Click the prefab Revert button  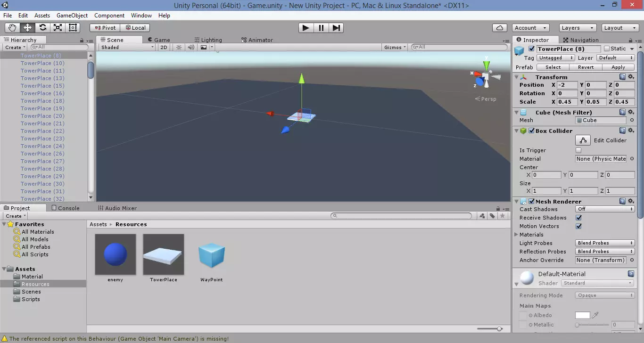click(586, 67)
